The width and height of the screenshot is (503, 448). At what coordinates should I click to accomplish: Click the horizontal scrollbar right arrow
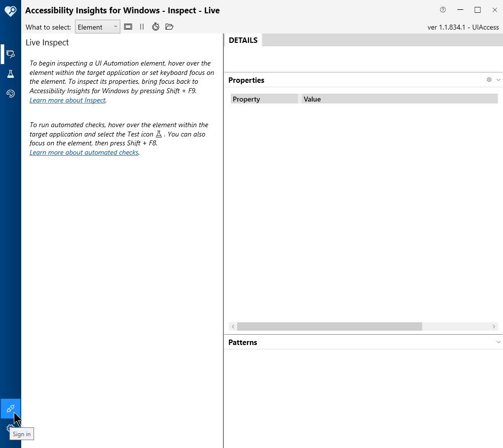494,326
